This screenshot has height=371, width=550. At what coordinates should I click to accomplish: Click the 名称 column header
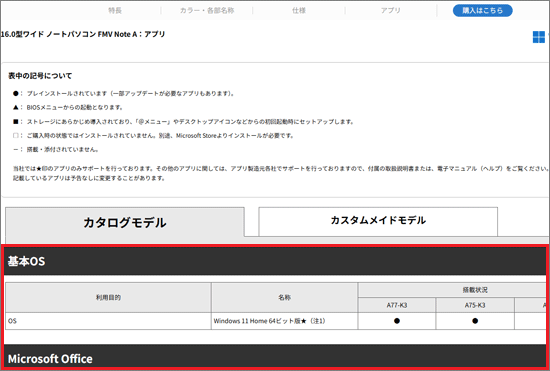[284, 297]
